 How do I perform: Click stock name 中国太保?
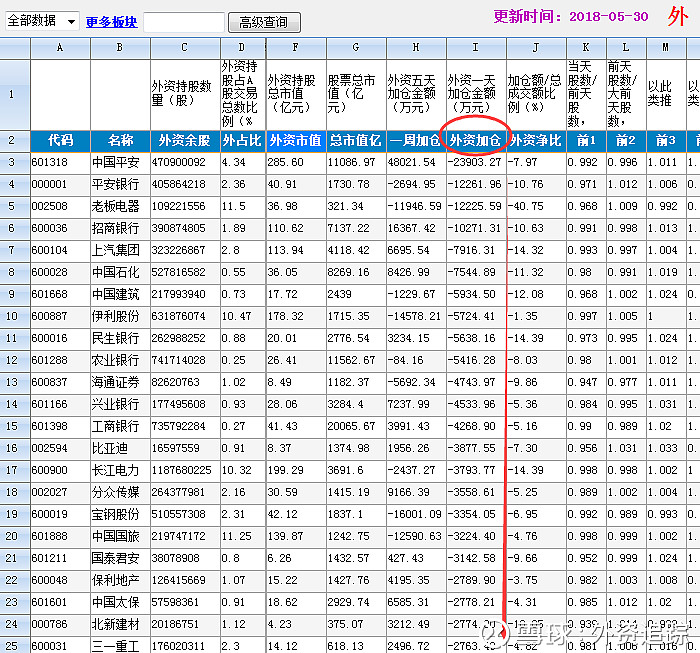pos(115,602)
